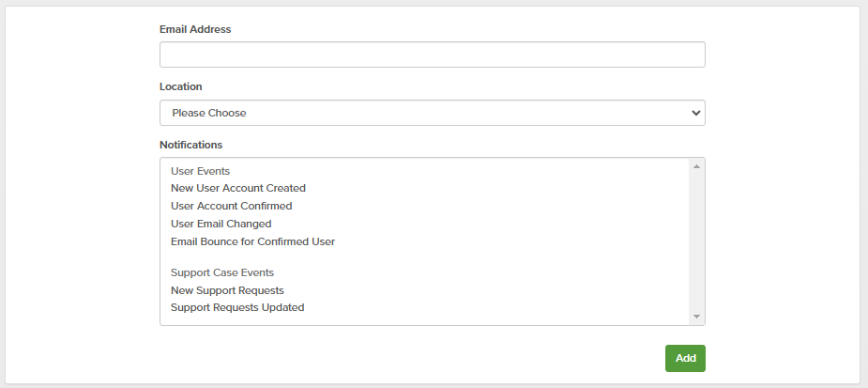Click the Location field label

pyautogui.click(x=181, y=86)
